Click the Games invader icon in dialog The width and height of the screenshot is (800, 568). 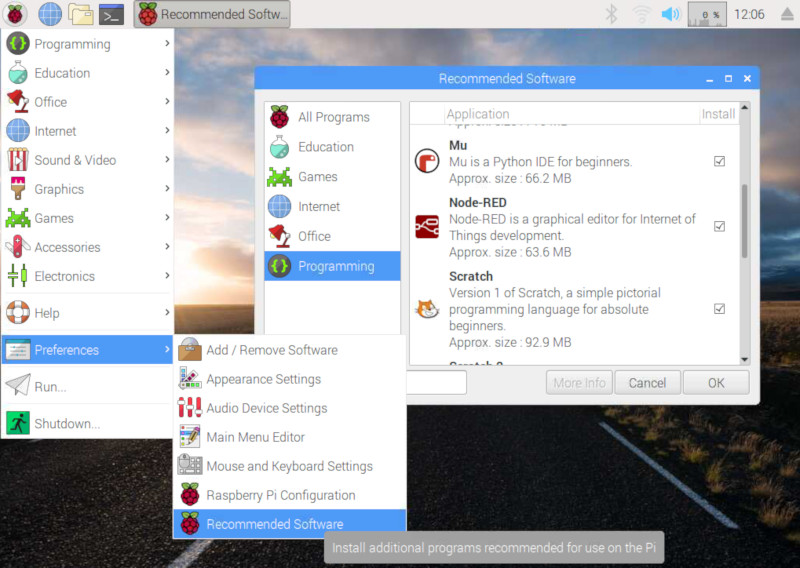[x=279, y=177]
